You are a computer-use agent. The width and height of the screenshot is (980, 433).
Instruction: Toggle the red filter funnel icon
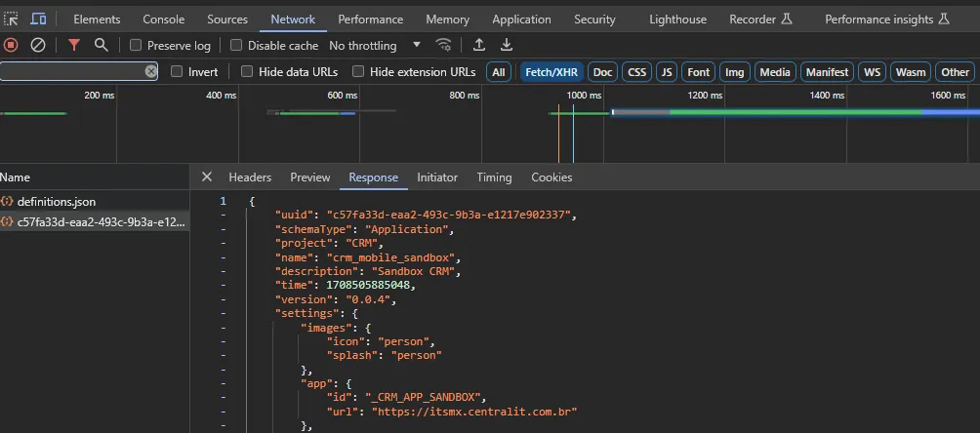click(74, 45)
